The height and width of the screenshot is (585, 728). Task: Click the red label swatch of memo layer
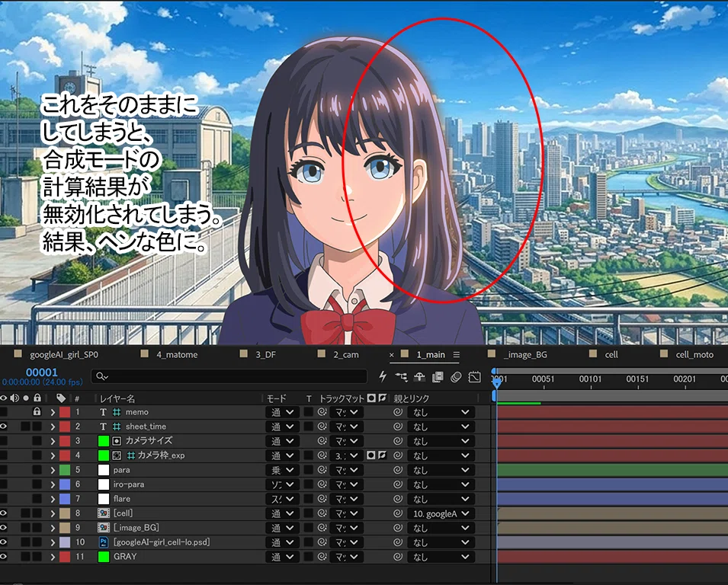coord(65,412)
